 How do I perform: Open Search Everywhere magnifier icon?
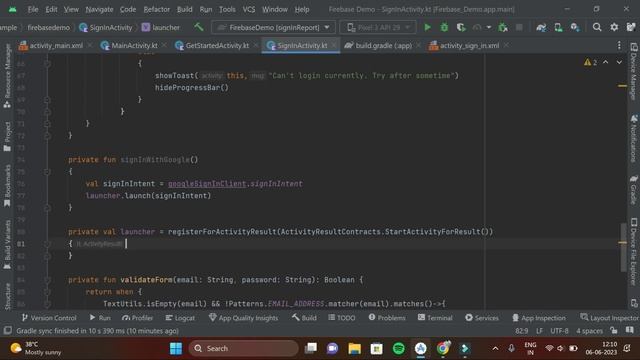[x=597, y=27]
